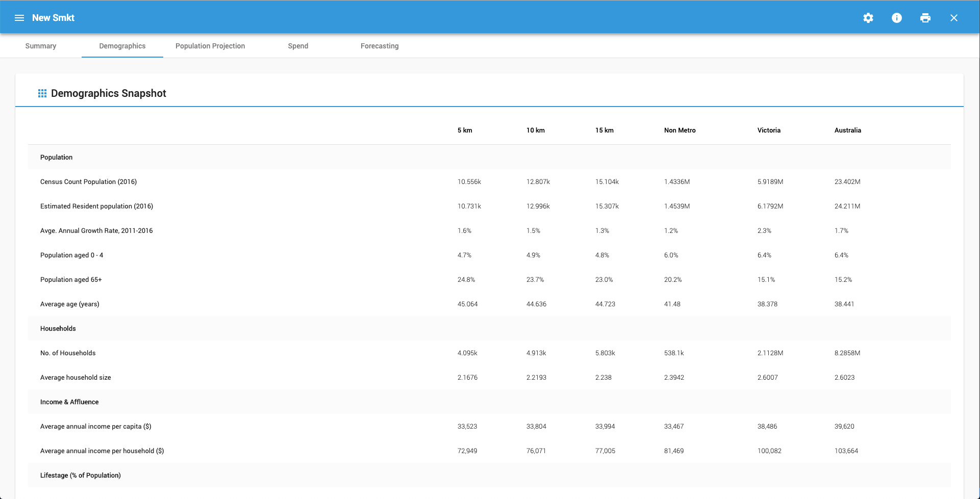The height and width of the screenshot is (499, 980).
Task: Click the Demographics Snapshot heading
Action: point(109,93)
